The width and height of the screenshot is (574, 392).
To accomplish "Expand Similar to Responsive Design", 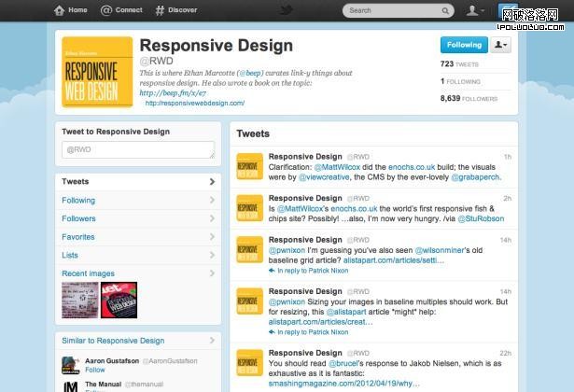I will pos(212,341).
